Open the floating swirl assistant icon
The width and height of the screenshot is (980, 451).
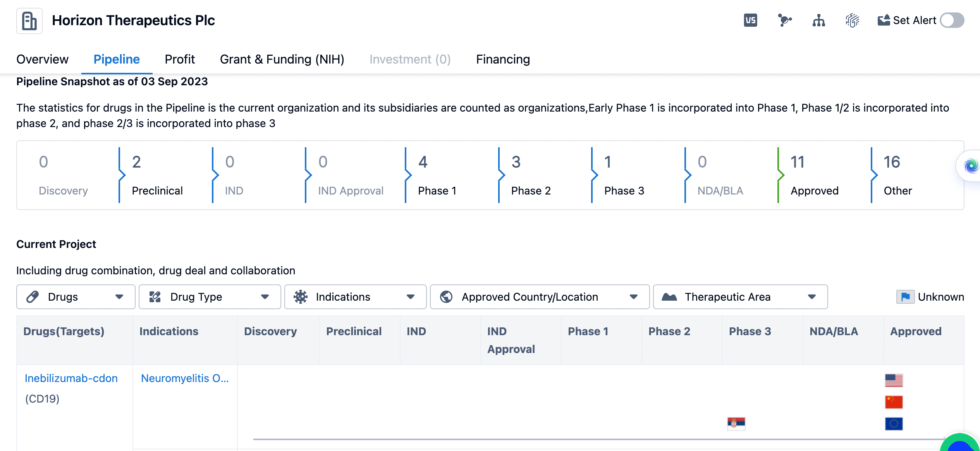coord(971,166)
